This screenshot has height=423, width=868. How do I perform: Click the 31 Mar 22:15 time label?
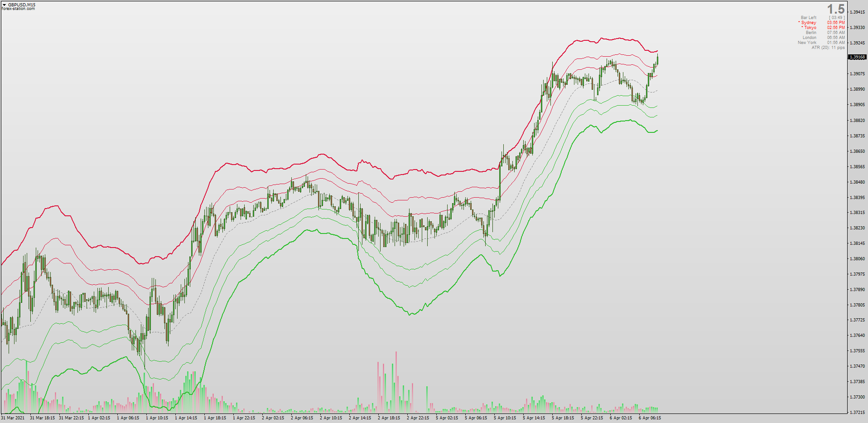point(71,418)
